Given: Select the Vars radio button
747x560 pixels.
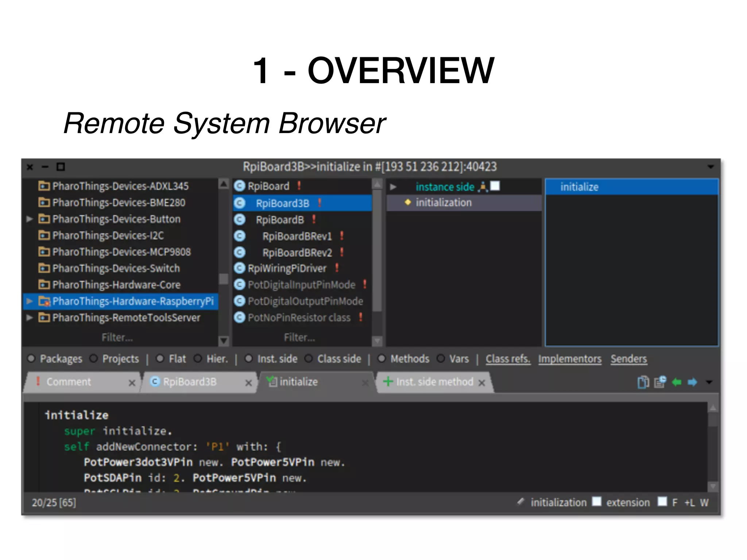Looking at the screenshot, I should [441, 359].
